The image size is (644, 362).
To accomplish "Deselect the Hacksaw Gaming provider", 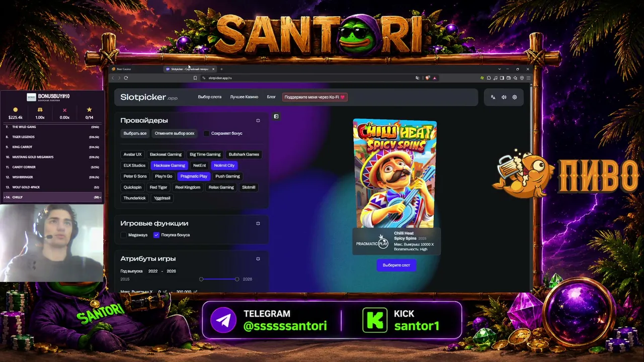I will coord(169,165).
